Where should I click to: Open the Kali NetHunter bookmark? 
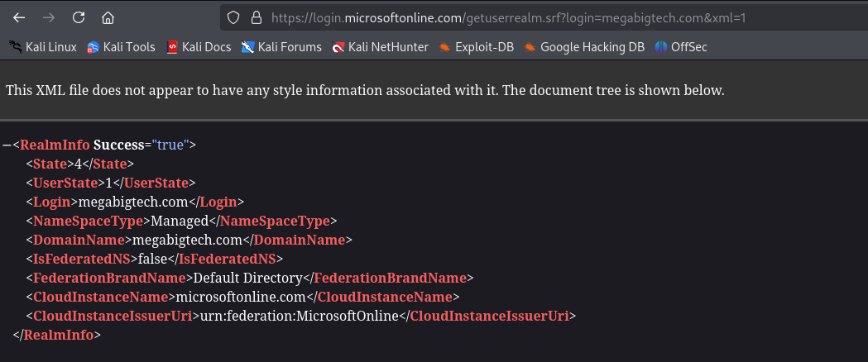coord(380,48)
